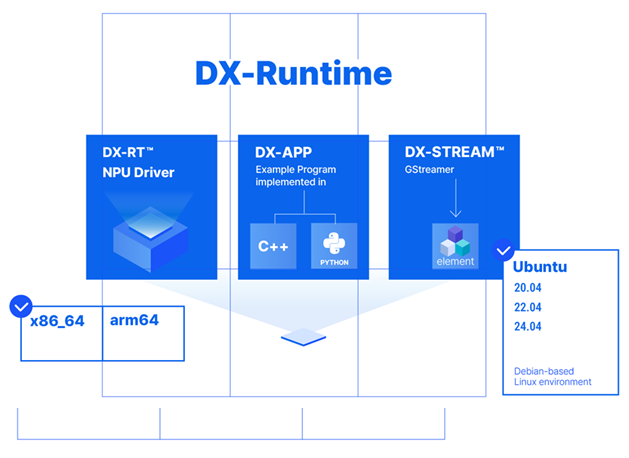Click 'Debian-based Linux environment' text
Image resolution: width=629 pixels, height=458 pixels.
click(552, 377)
